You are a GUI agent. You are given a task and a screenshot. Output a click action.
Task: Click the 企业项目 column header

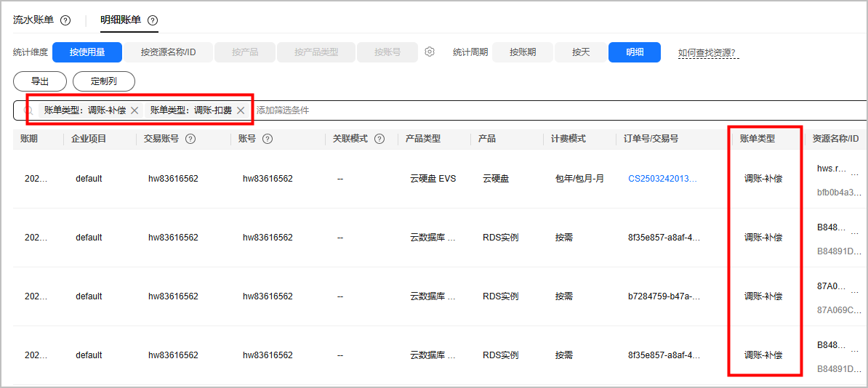(x=89, y=139)
